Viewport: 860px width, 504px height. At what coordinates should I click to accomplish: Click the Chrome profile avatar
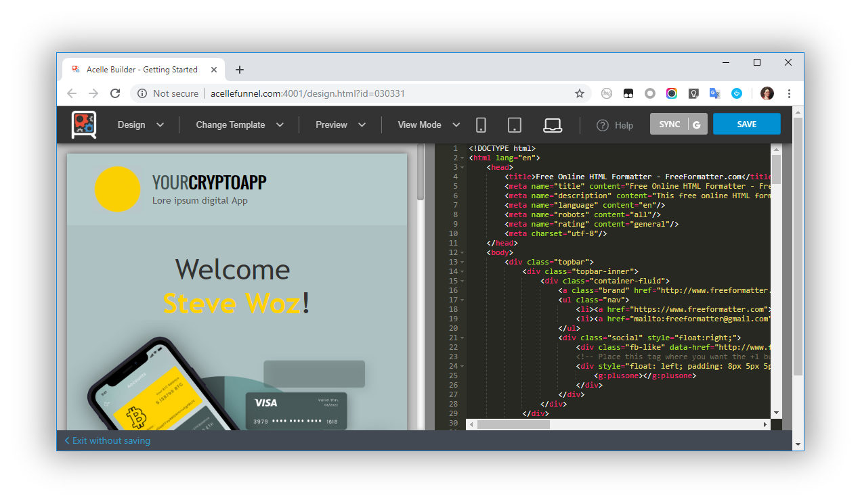click(x=767, y=93)
